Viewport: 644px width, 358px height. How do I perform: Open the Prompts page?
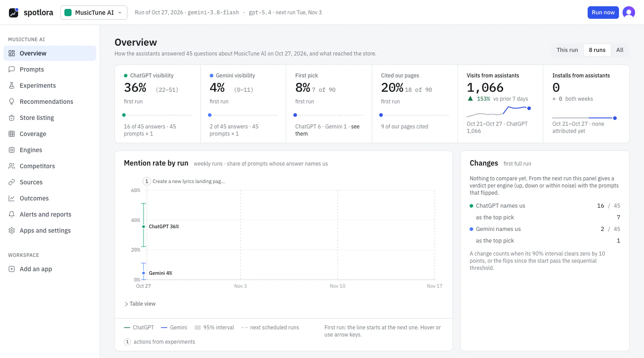[x=50, y=69]
